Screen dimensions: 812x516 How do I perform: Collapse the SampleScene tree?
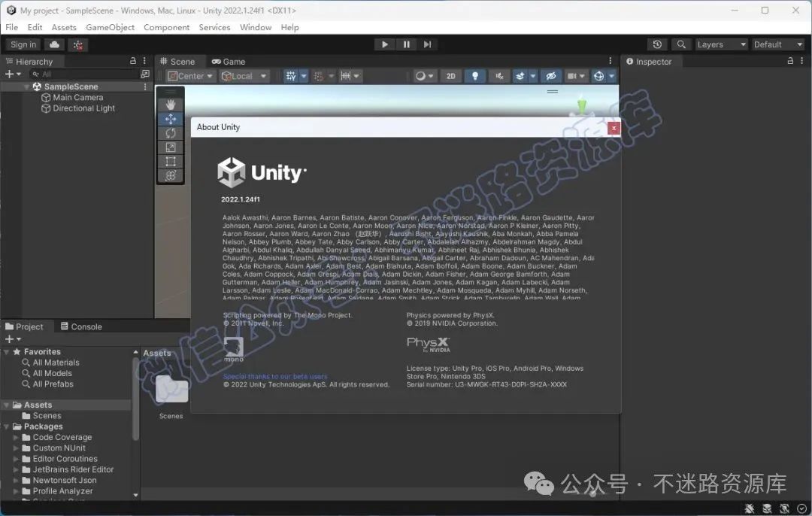pos(26,87)
